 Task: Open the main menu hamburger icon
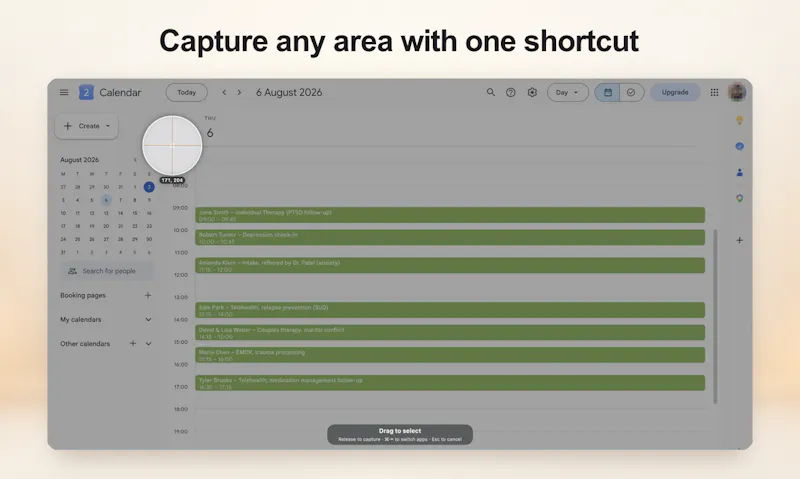click(64, 92)
